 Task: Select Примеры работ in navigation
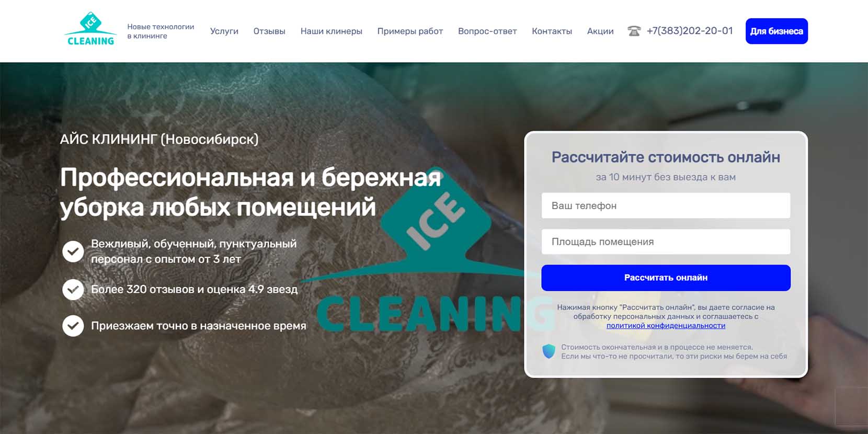coord(410,31)
